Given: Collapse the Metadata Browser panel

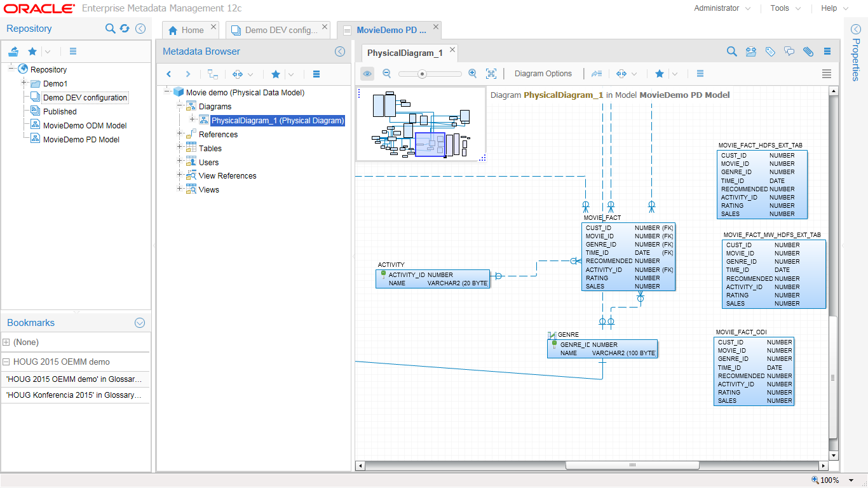Looking at the screenshot, I should point(340,51).
